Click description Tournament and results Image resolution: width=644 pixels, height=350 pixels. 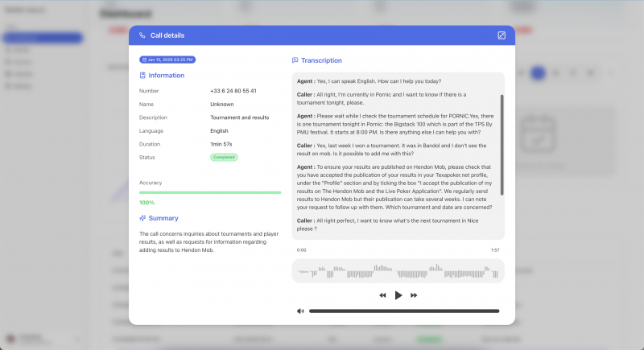click(x=239, y=117)
